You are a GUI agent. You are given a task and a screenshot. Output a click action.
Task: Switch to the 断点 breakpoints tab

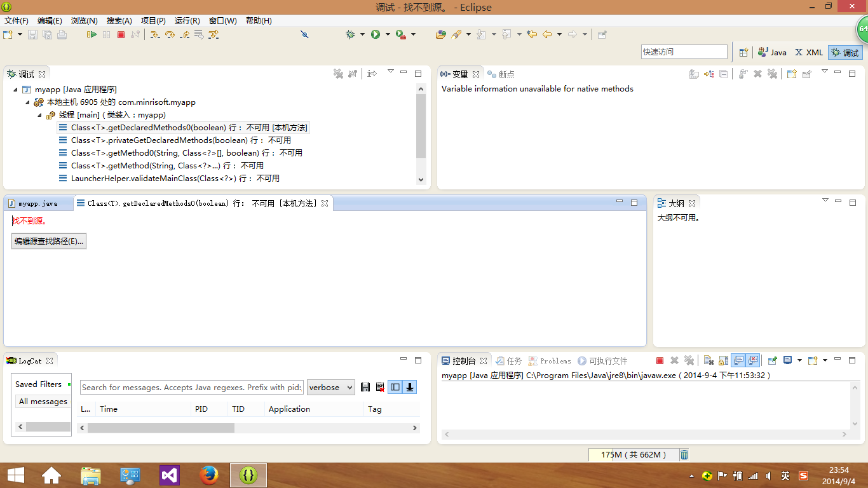pyautogui.click(x=501, y=74)
